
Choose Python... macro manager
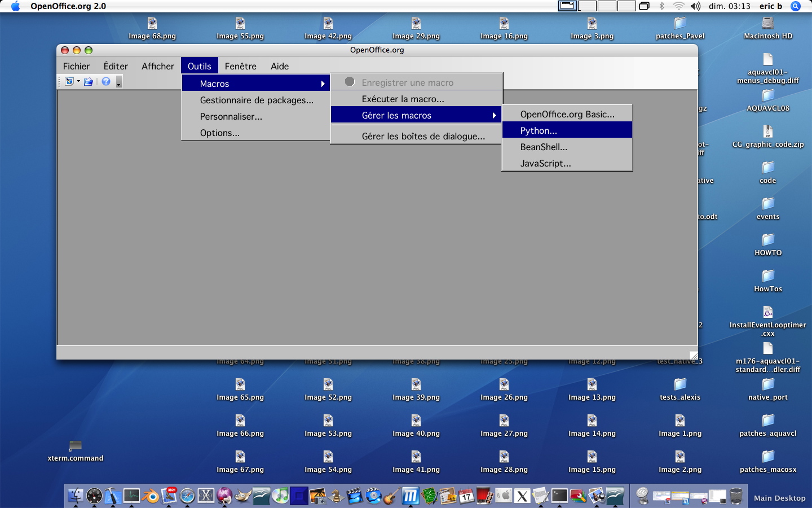click(x=567, y=130)
